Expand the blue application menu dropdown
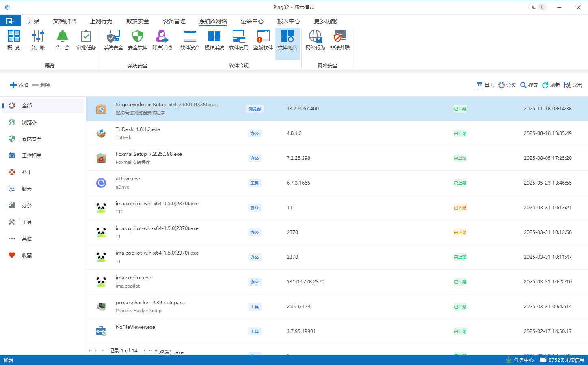The width and height of the screenshot is (588, 365). [x=11, y=21]
